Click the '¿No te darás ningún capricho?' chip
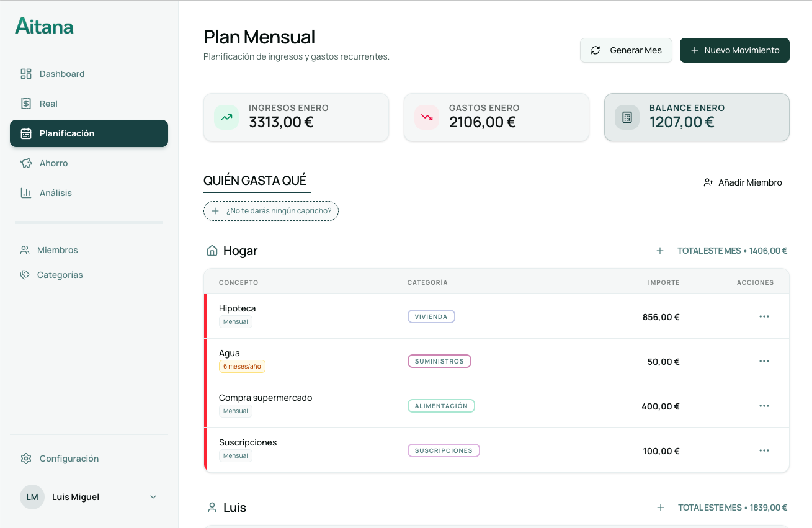 (x=271, y=211)
